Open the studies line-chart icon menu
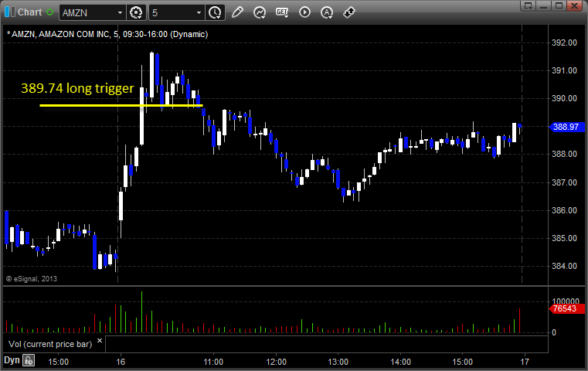588x371 pixels. (x=260, y=13)
